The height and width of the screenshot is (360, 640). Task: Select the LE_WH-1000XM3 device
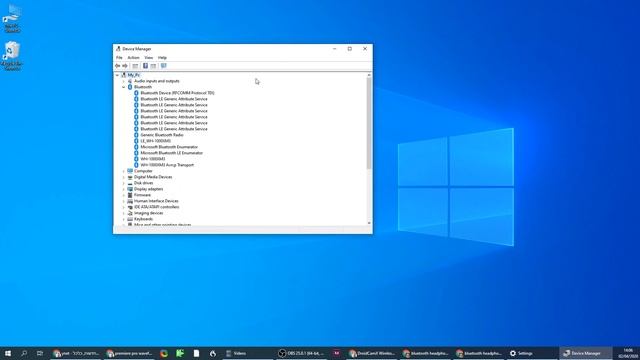click(156, 141)
